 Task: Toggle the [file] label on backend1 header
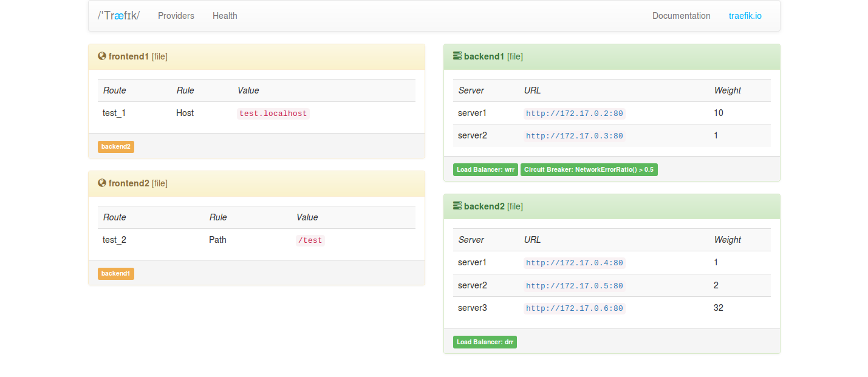[514, 56]
